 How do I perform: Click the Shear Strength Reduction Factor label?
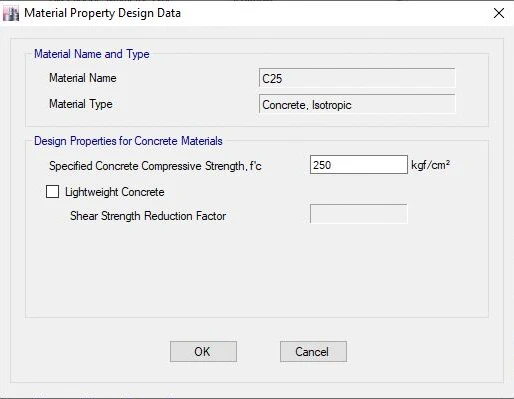[x=148, y=216]
